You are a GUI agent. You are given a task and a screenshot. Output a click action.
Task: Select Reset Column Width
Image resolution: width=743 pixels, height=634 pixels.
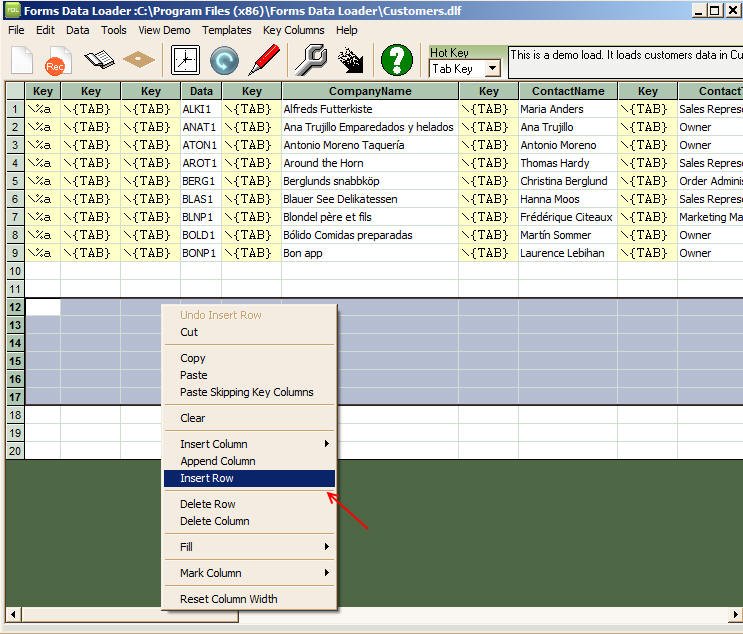click(x=249, y=599)
